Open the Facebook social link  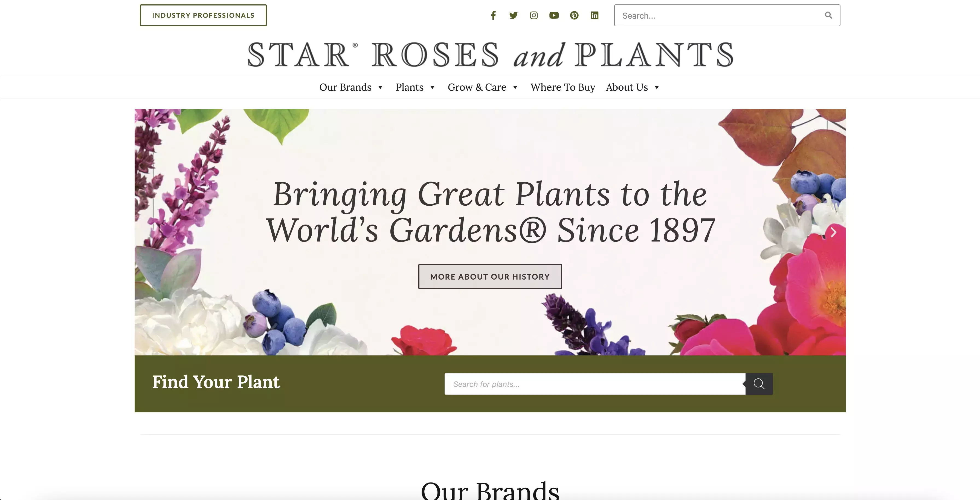[x=493, y=15]
